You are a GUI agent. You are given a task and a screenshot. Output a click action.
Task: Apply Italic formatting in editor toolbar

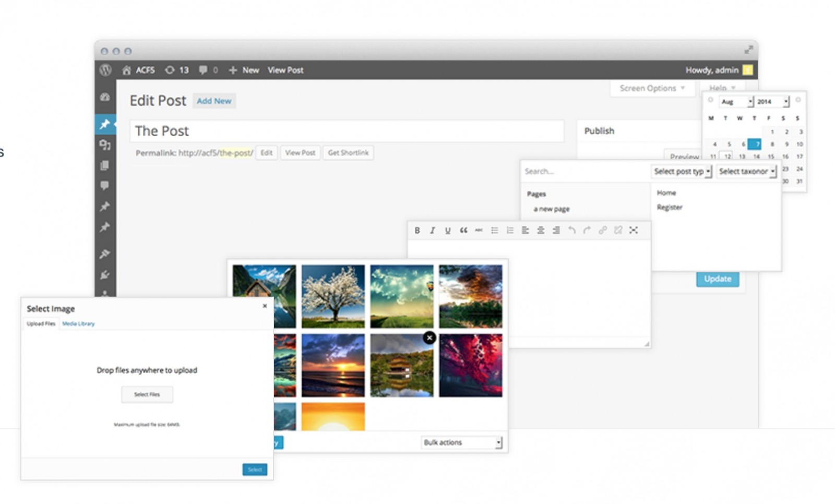coord(432,230)
